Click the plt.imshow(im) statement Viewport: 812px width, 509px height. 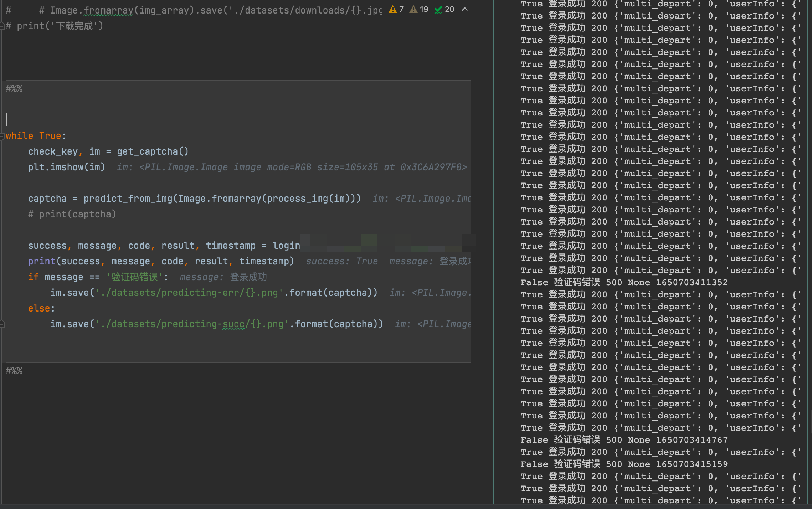66,167
